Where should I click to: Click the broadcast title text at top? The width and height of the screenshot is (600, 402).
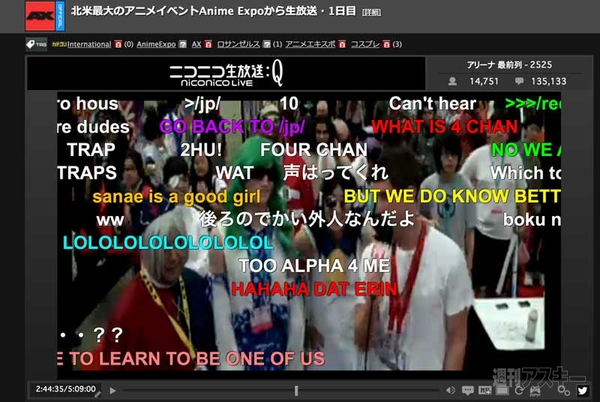click(213, 11)
